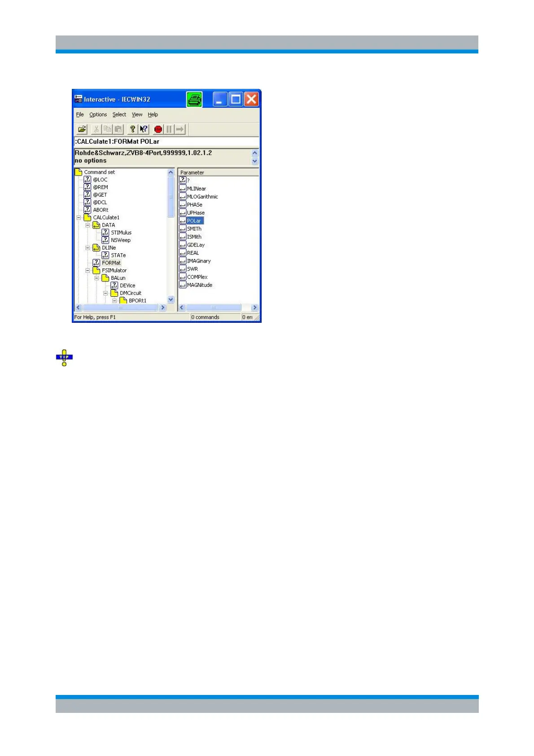534x756 pixels.
Task: Collapse the FSIMulator tree node
Action: (88, 270)
